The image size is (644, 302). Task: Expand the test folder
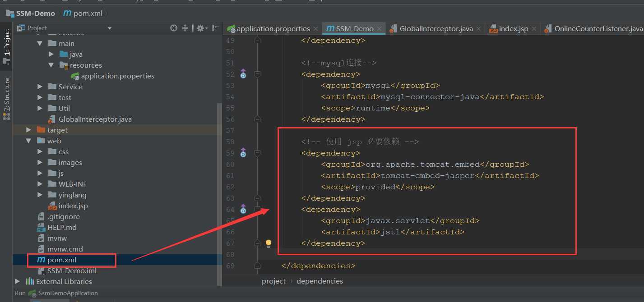pos(40,97)
